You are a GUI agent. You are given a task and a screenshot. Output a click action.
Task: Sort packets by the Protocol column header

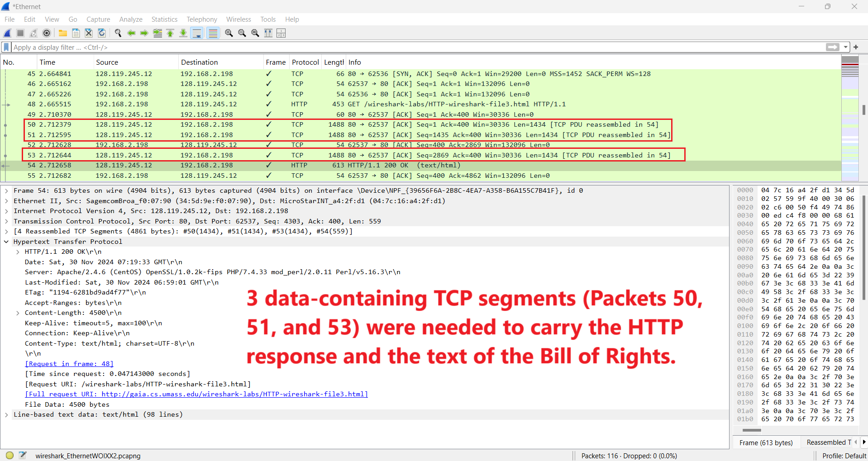(305, 62)
